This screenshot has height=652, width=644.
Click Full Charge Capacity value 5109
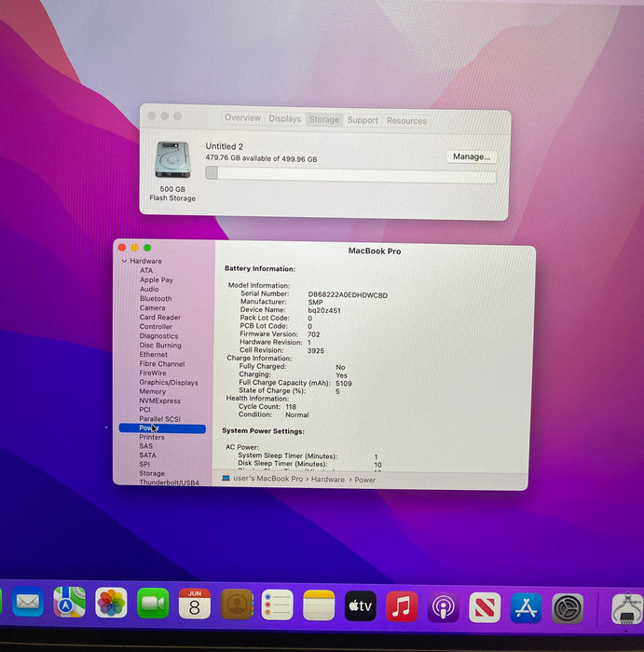(344, 384)
